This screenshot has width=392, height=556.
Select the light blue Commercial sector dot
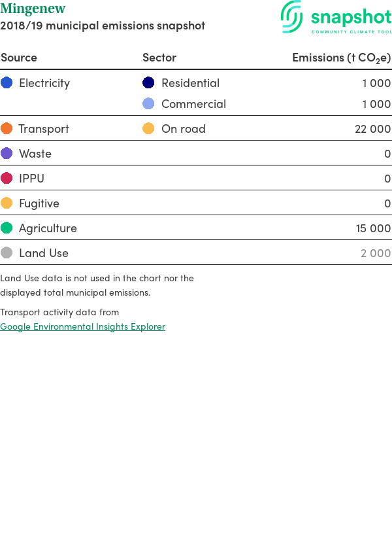coord(148,103)
